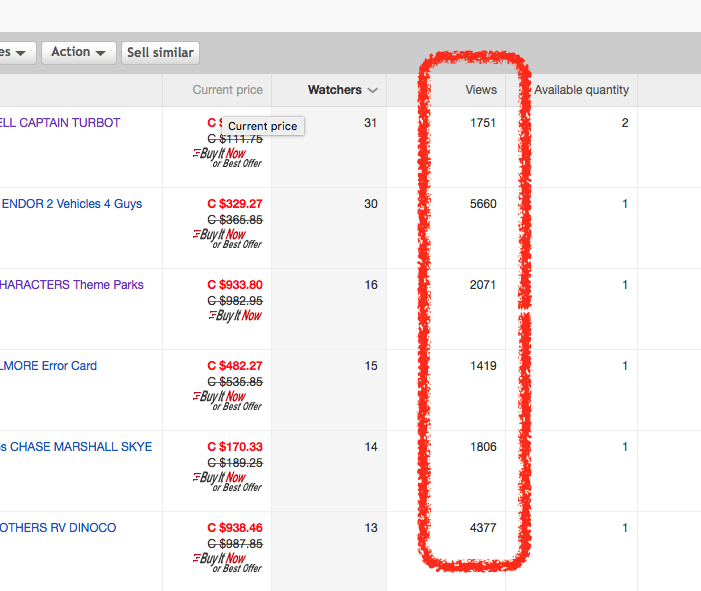Open the ENDOR 2 Vehicles 4 Guys listing
The width and height of the screenshot is (701, 591).
[x=71, y=204]
